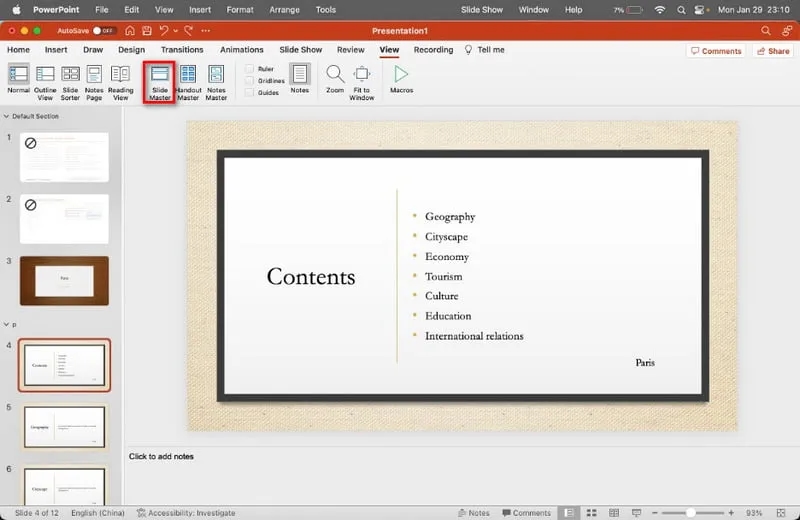Open the undo history dropdown arrow
Viewport: 800px width, 520px height.
(x=176, y=31)
